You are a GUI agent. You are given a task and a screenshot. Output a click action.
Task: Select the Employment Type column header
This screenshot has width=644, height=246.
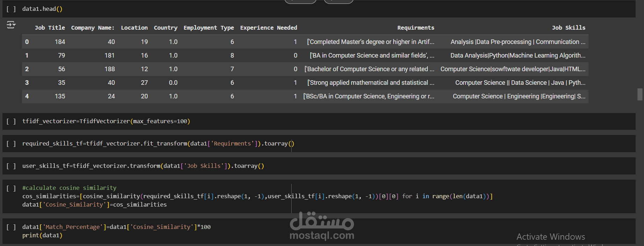click(x=208, y=28)
